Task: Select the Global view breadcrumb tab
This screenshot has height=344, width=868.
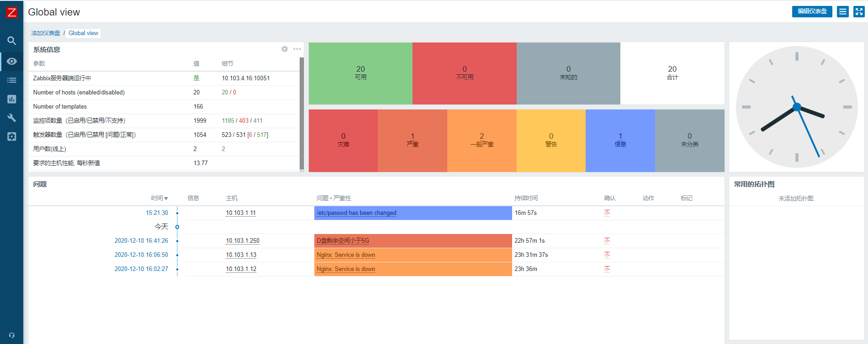Action: click(x=83, y=33)
